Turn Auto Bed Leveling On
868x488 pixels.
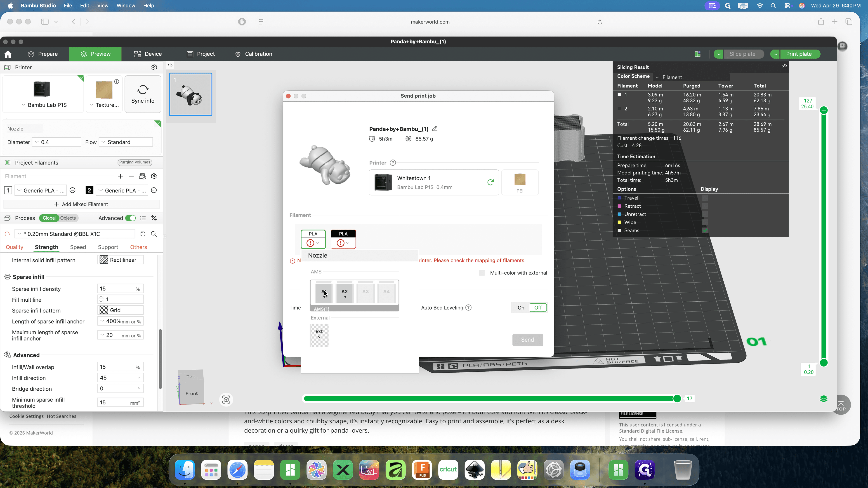point(521,307)
